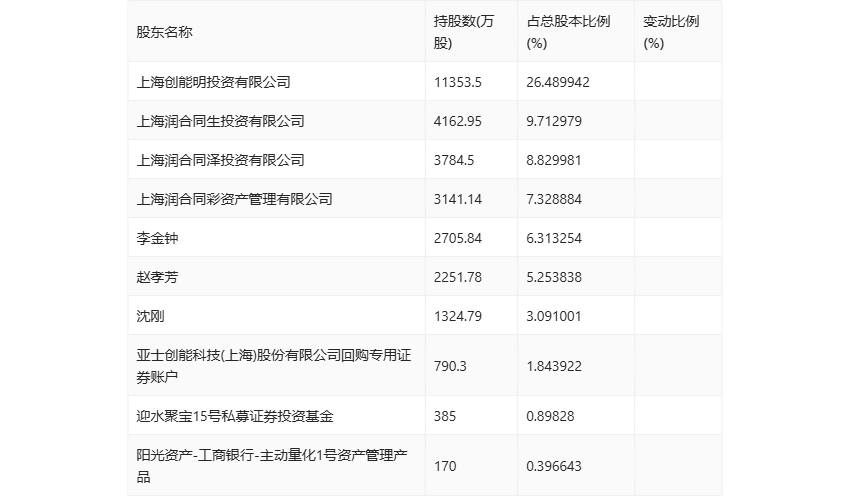Click percentage value 6.313254
Image resolution: width=850 pixels, height=496 pixels.
point(554,238)
